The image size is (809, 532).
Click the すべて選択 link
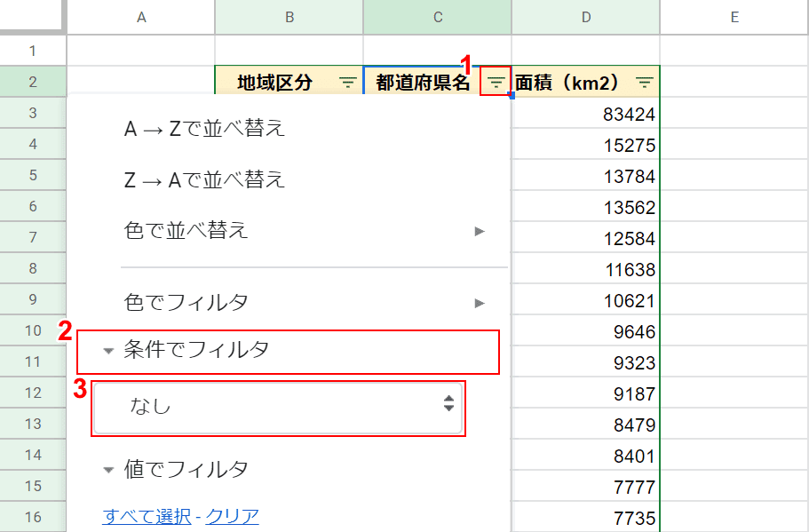pos(147,516)
